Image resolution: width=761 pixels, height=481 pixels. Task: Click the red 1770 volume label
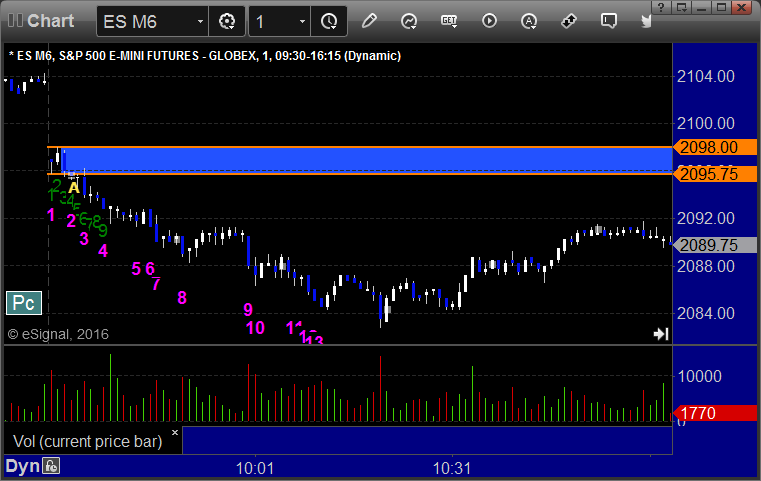[x=715, y=413]
